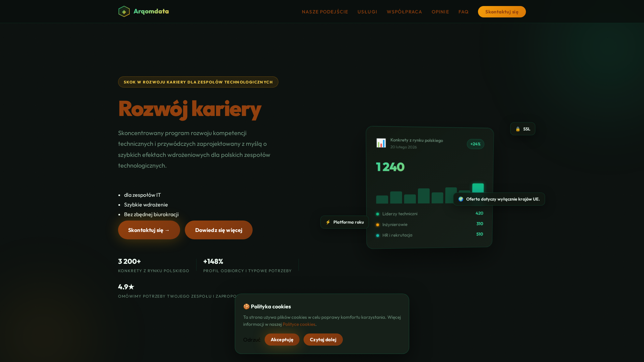Click the teal dot beside HR i rekrutacja
The width and height of the screenshot is (644, 362).
click(x=378, y=235)
